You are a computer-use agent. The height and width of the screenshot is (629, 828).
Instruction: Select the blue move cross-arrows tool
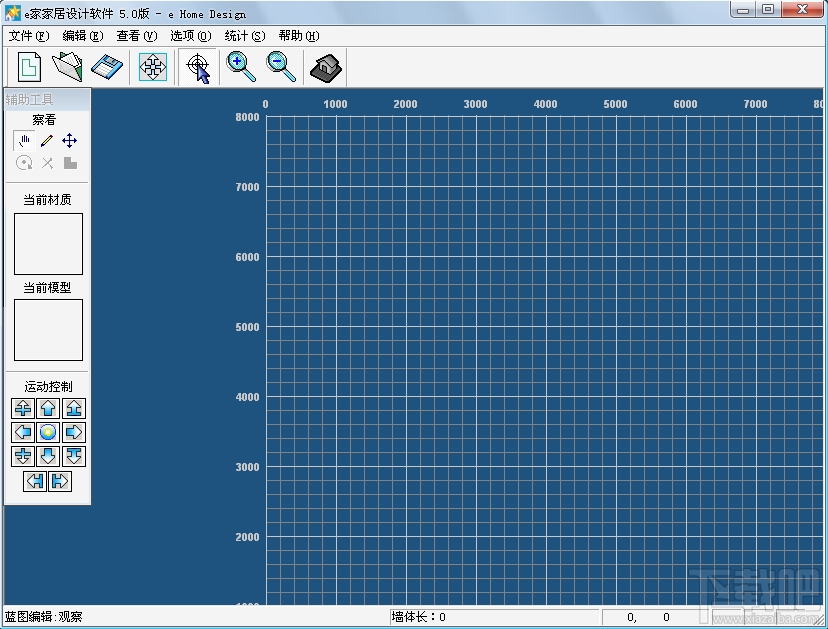coord(70,141)
